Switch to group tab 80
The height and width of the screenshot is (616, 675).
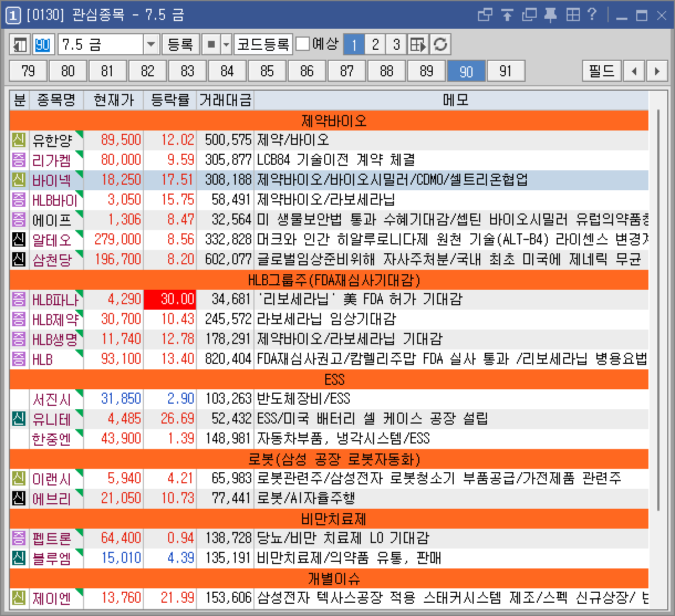click(67, 71)
